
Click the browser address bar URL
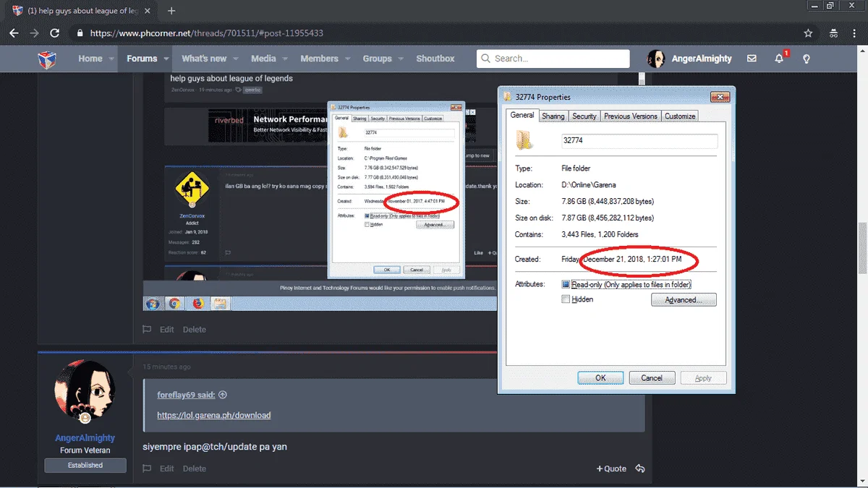click(206, 33)
